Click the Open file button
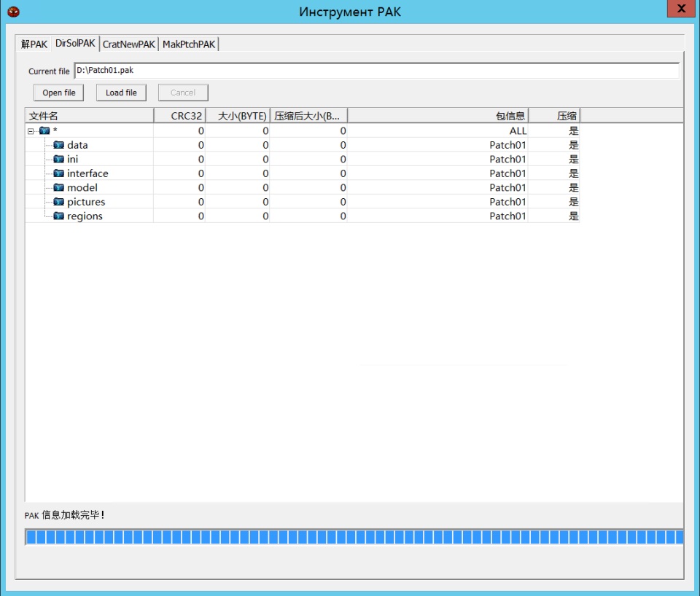Screen dimensions: 700x596 point(59,93)
